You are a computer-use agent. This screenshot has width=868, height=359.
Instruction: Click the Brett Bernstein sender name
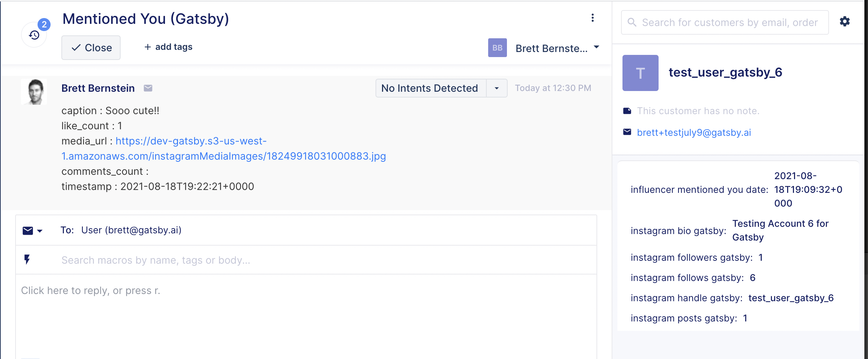pos(98,88)
